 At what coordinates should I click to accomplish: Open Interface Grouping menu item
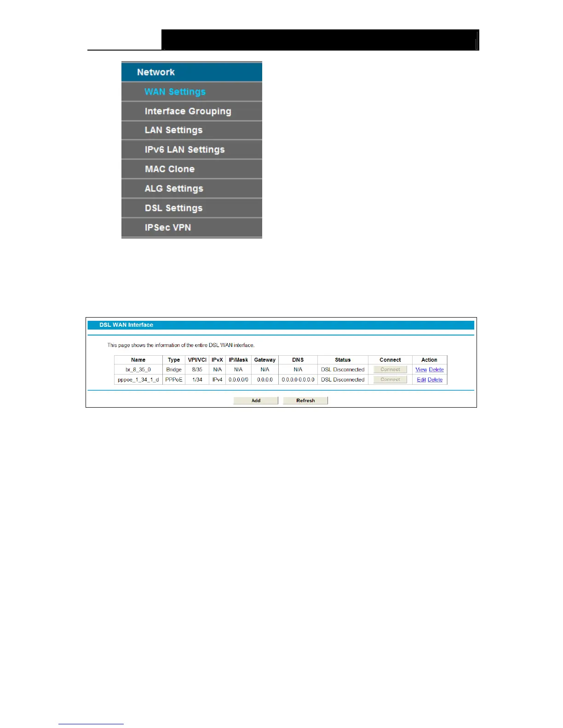pos(192,111)
